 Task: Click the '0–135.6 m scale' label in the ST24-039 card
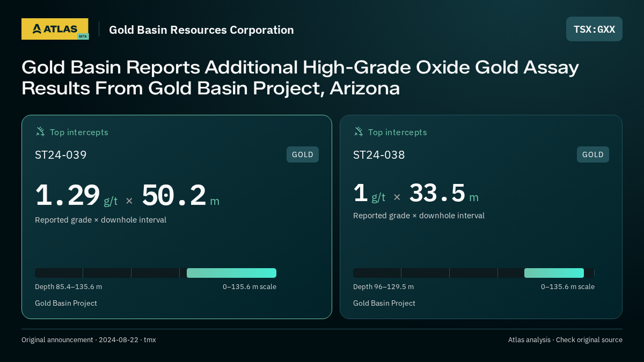click(250, 287)
